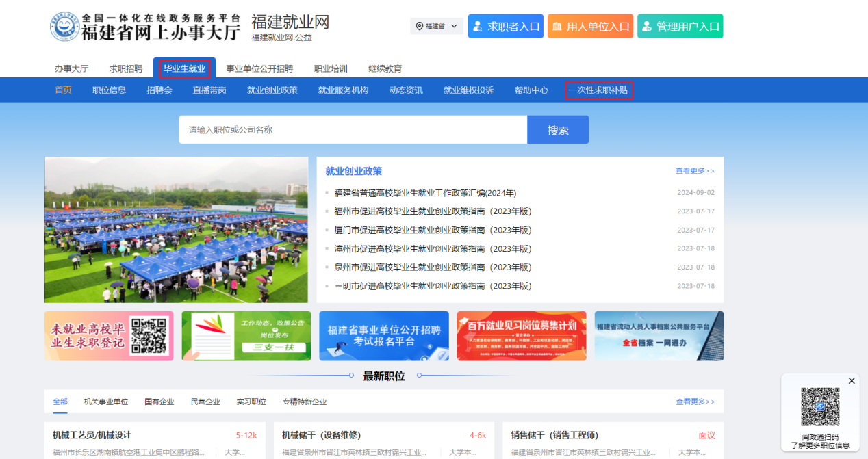The height and width of the screenshot is (459, 868).
Task: Click the blue 搜索 button
Action: click(x=557, y=130)
